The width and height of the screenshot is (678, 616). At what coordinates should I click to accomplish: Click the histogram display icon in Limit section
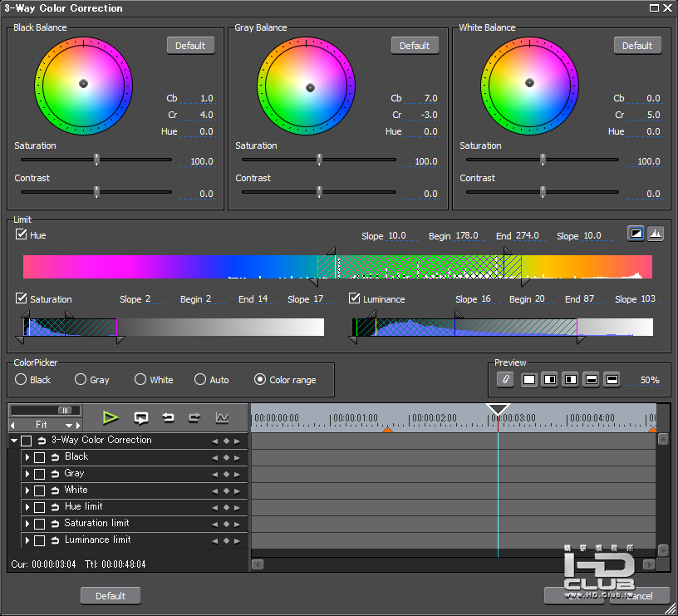point(655,234)
